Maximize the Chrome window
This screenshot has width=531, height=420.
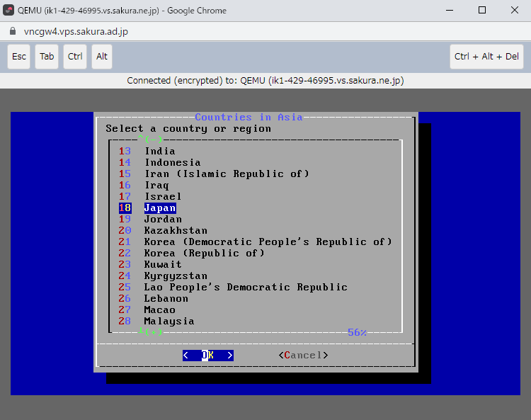(482, 10)
